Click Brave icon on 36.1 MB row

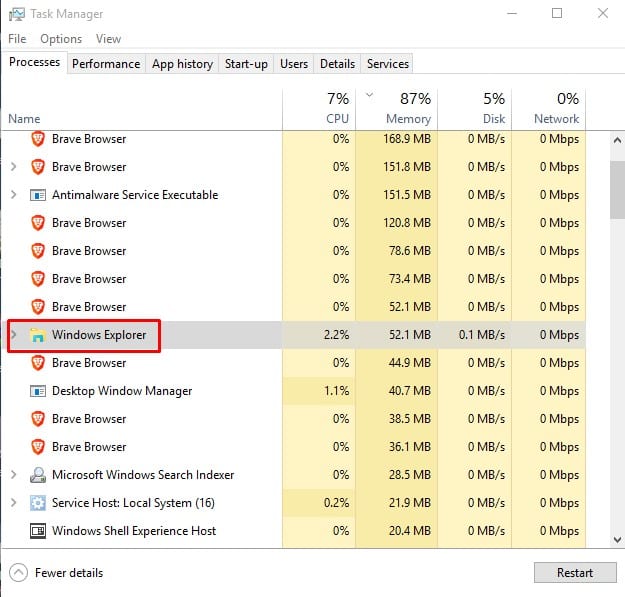click(38, 447)
